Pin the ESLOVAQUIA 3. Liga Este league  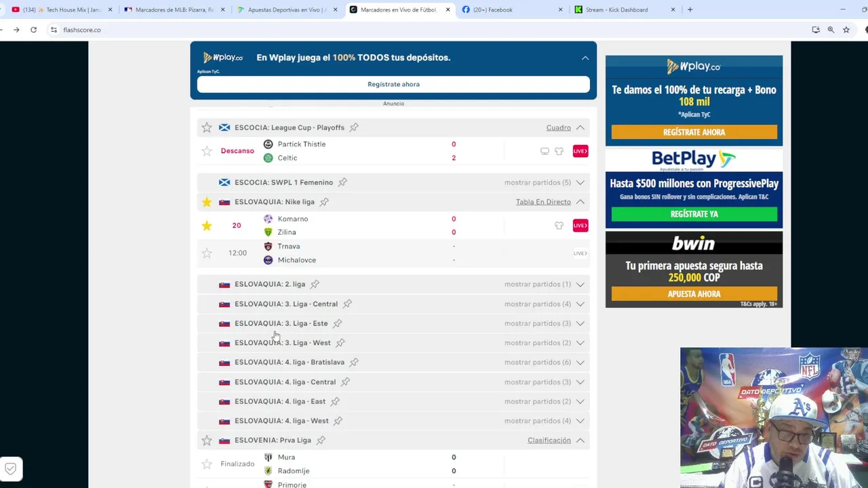point(337,323)
